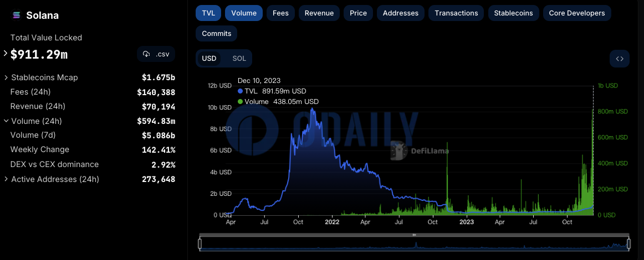Expand the Stablecoins Mcap row
The width and height of the screenshot is (644, 260).
6,77
